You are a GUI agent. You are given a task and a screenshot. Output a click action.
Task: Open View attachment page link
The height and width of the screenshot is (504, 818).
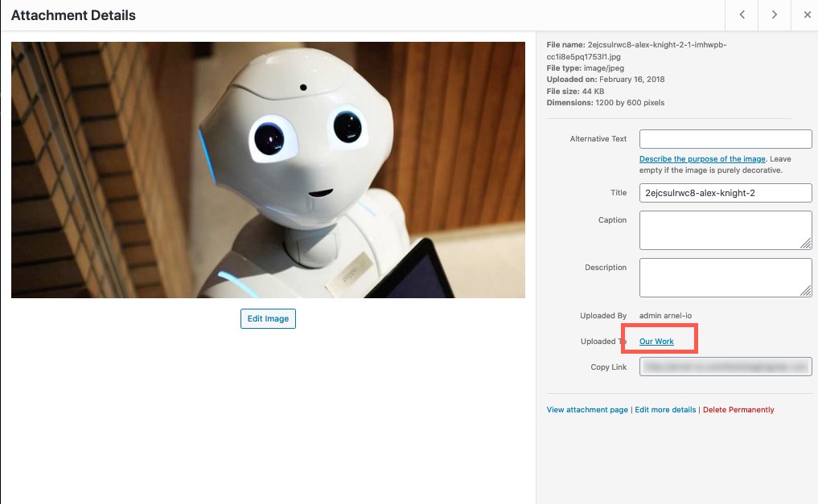click(x=587, y=410)
